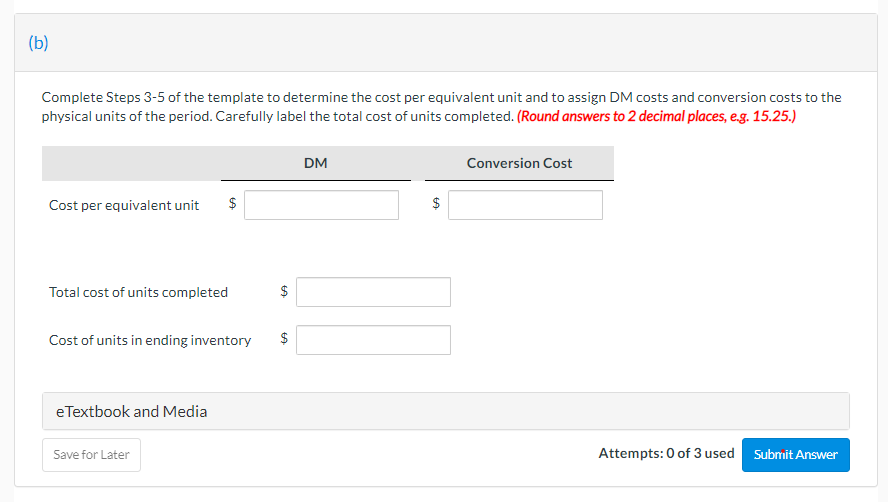Click the Cost of units in ending inventory label
Screen dimensions: 888x502
[150, 340]
